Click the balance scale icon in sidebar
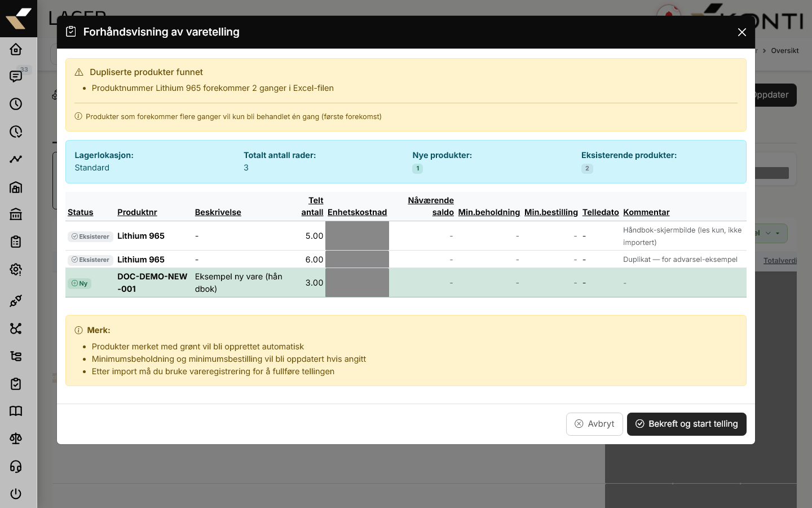 [x=16, y=439]
